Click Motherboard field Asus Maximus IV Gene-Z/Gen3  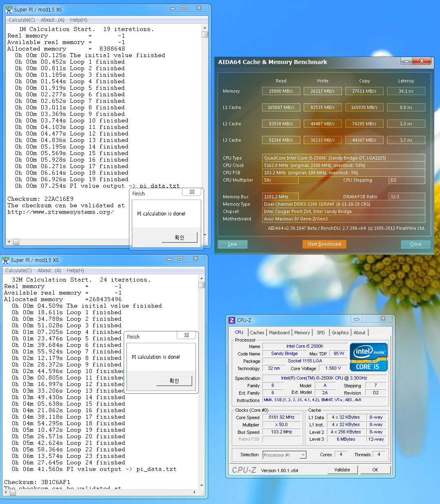point(343,219)
